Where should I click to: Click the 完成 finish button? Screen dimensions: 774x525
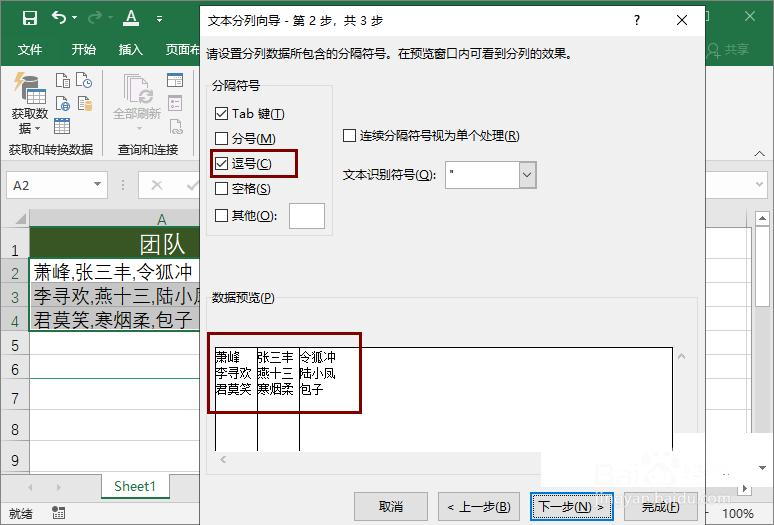tap(660, 506)
